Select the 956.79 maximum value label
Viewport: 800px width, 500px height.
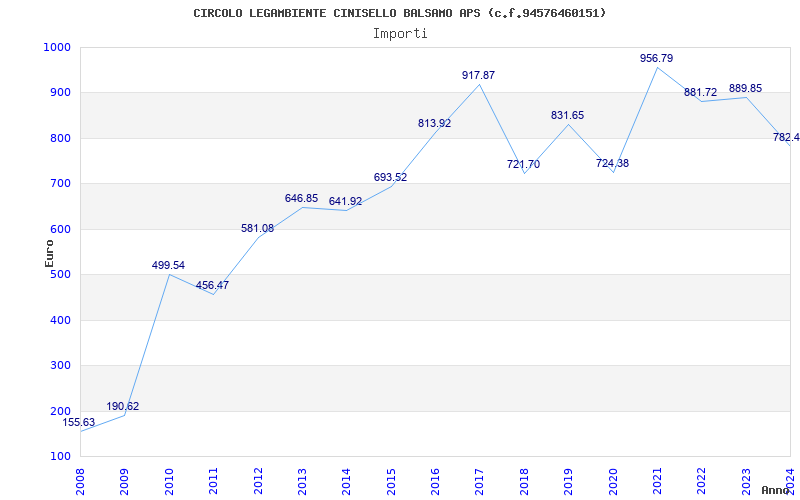coord(657,58)
